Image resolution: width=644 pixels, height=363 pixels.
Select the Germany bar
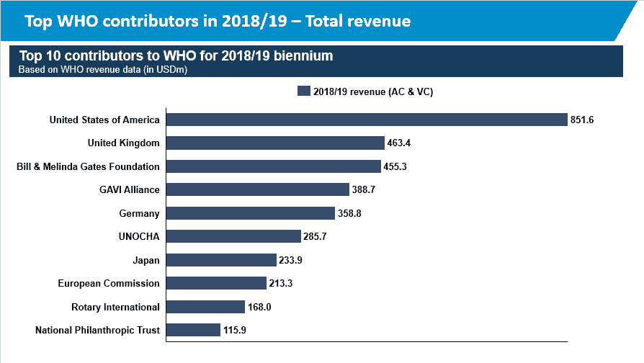251,213
